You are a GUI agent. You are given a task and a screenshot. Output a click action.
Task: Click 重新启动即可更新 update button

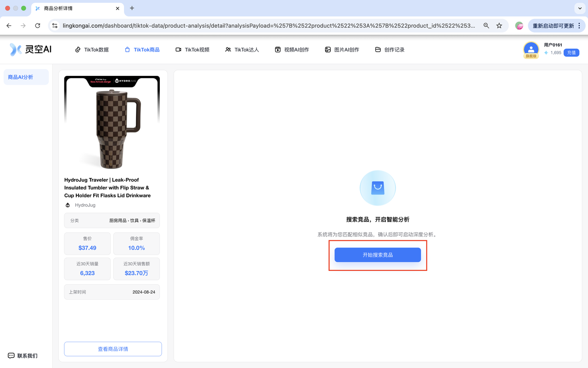[x=553, y=26]
